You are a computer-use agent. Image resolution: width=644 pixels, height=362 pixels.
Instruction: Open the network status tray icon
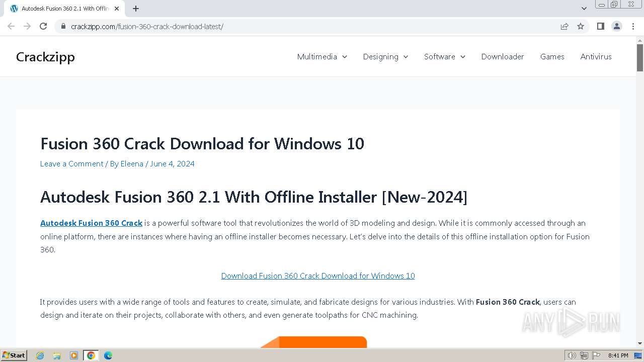coord(584,355)
